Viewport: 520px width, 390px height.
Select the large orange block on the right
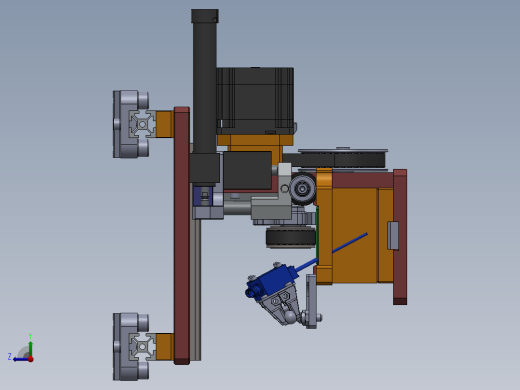pos(354,235)
